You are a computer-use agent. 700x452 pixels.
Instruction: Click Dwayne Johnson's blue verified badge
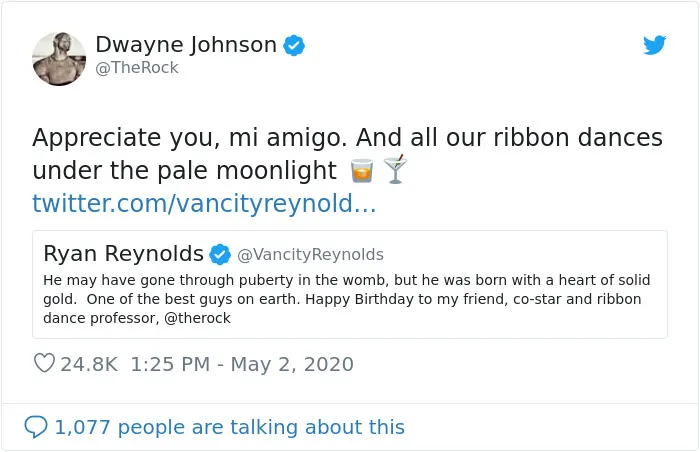click(x=294, y=45)
